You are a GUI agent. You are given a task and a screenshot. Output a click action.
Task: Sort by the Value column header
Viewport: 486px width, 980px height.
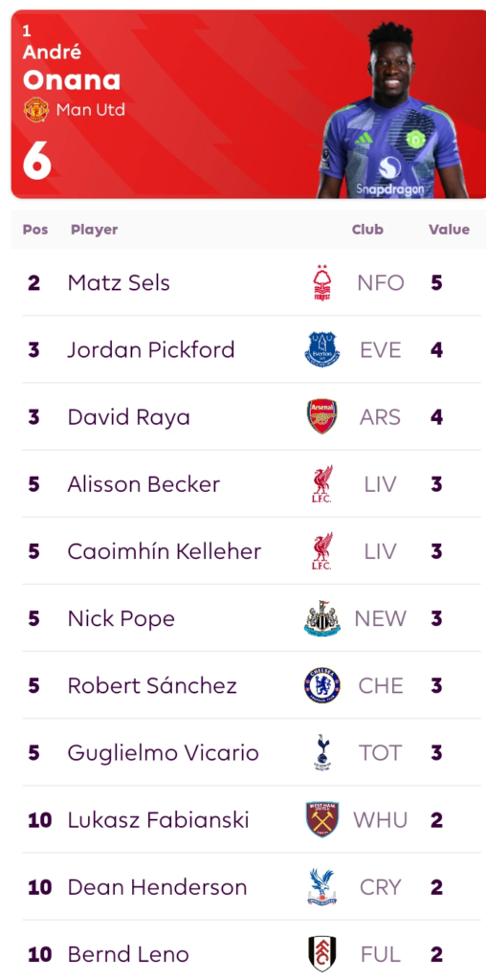449,230
